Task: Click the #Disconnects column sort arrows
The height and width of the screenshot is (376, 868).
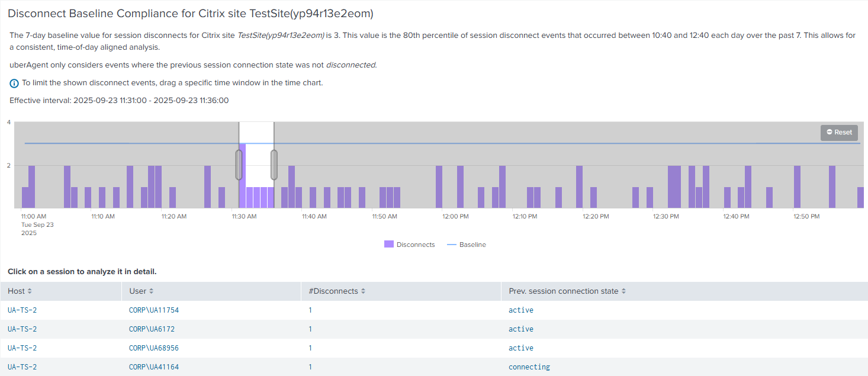Action: tap(363, 291)
